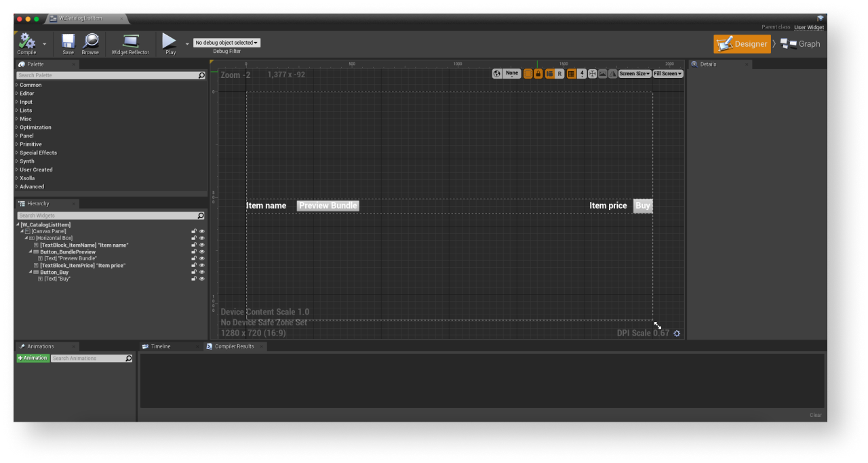Toggle visibility of TextBlock_ItemName widget
Screen dimensions: 868x463
pyautogui.click(x=201, y=245)
